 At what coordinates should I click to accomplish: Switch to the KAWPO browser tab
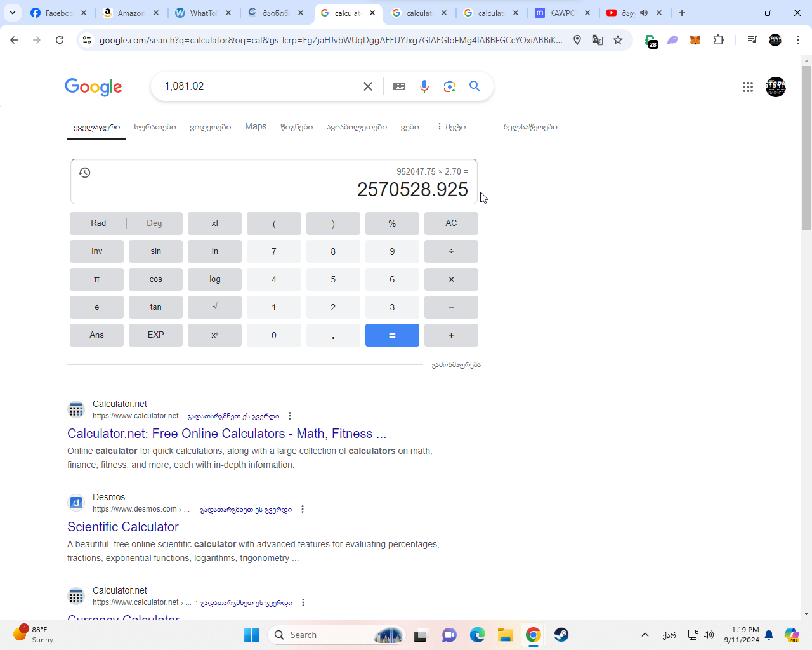click(x=562, y=13)
